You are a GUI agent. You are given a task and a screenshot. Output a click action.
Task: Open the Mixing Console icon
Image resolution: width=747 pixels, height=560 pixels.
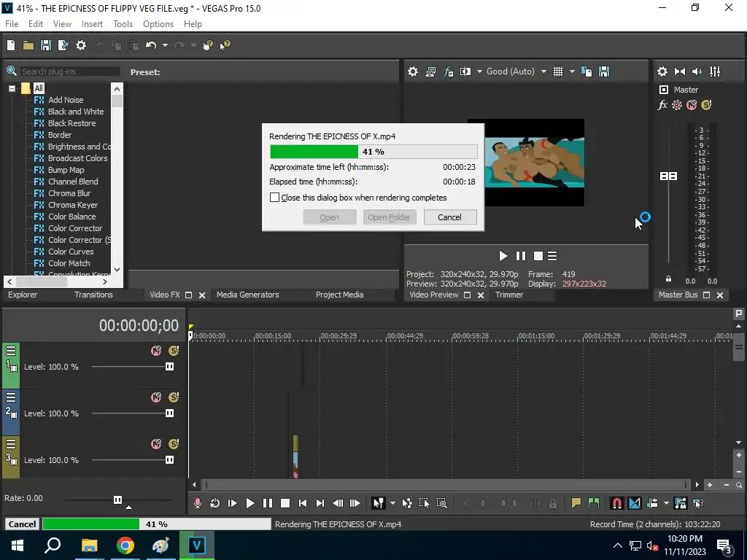coord(715,71)
